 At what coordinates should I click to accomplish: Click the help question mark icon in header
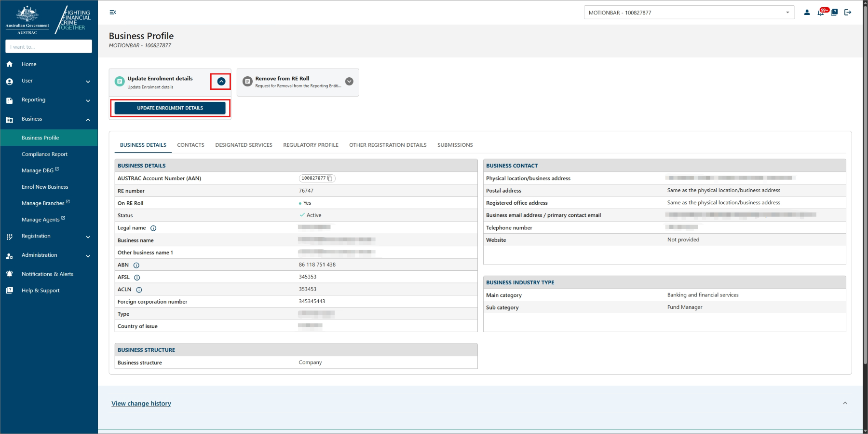(834, 13)
